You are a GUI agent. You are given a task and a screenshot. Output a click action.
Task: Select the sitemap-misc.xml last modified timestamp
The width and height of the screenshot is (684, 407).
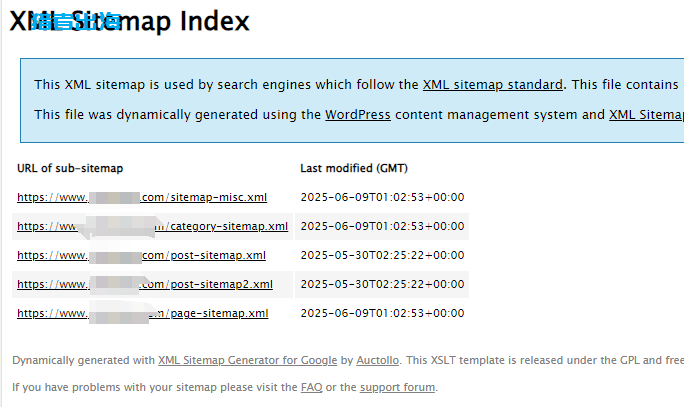pos(382,197)
